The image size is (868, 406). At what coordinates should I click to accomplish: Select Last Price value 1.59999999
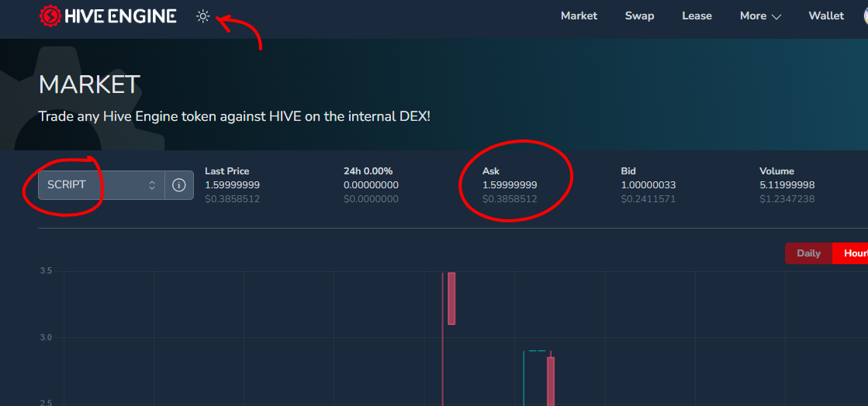(x=233, y=184)
